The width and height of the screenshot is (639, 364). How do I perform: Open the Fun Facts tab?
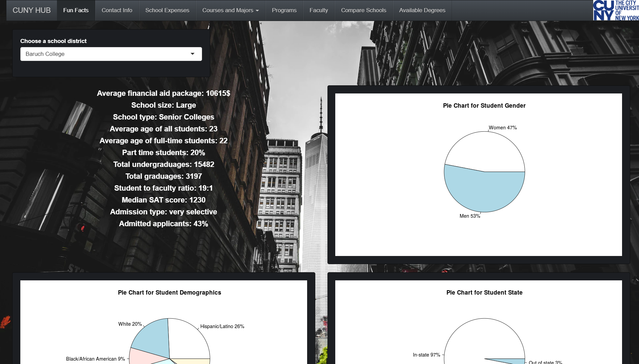[x=76, y=10]
